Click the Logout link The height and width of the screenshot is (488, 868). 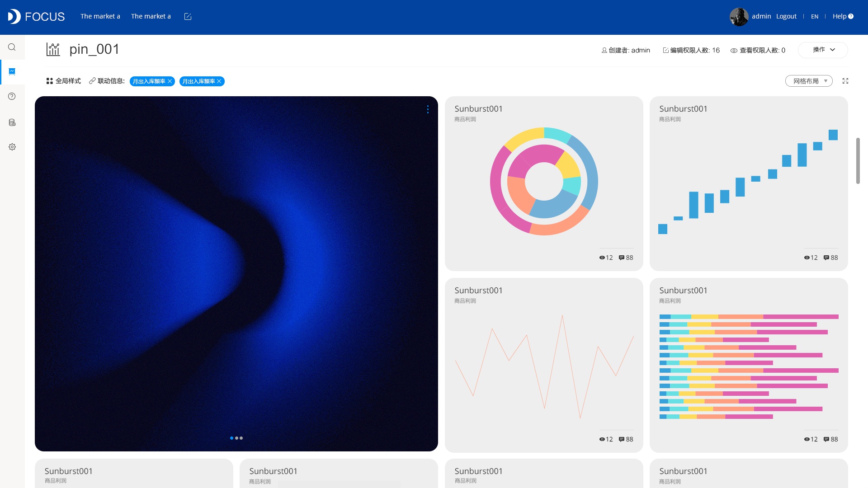click(x=786, y=16)
